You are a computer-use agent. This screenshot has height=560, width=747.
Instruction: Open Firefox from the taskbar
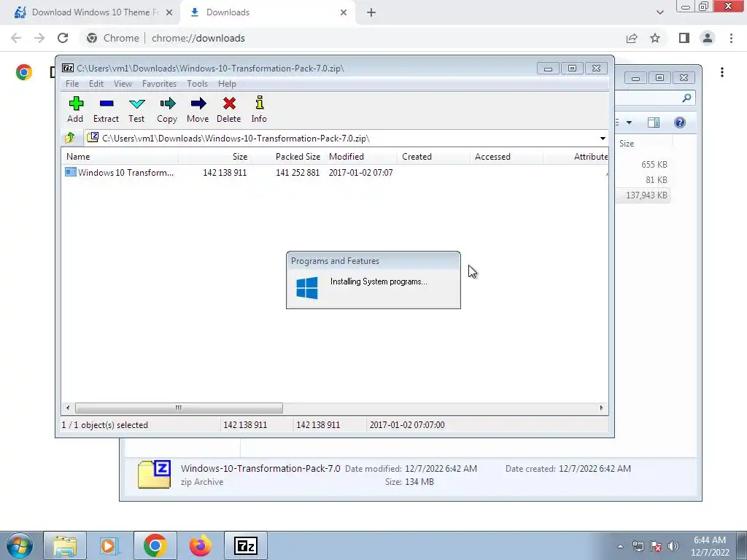tap(200, 545)
